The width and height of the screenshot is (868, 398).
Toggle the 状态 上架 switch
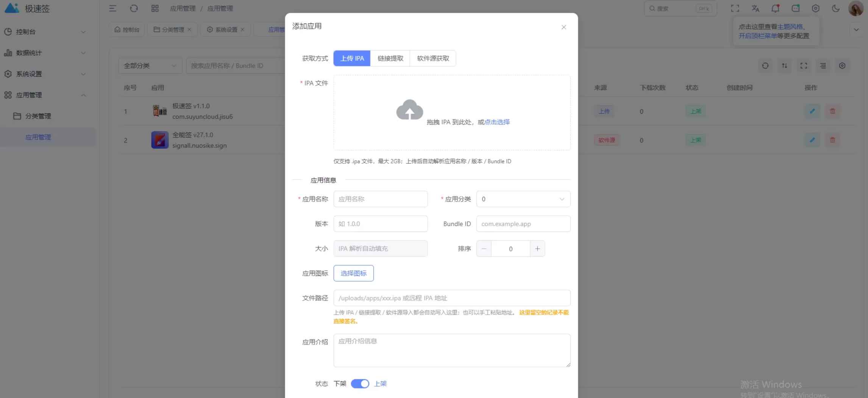[x=360, y=384]
